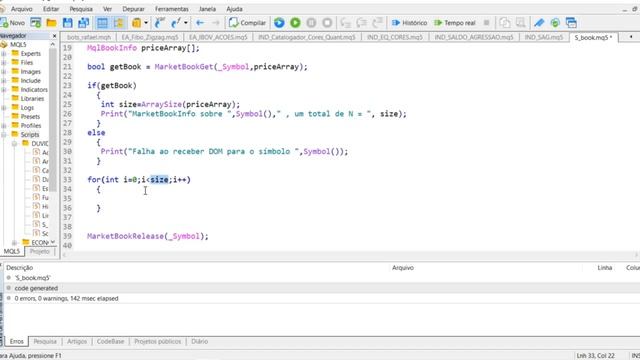Open the function list dropdown arrow
Image resolution: width=640 pixels, height=360 pixels.
[186, 23]
